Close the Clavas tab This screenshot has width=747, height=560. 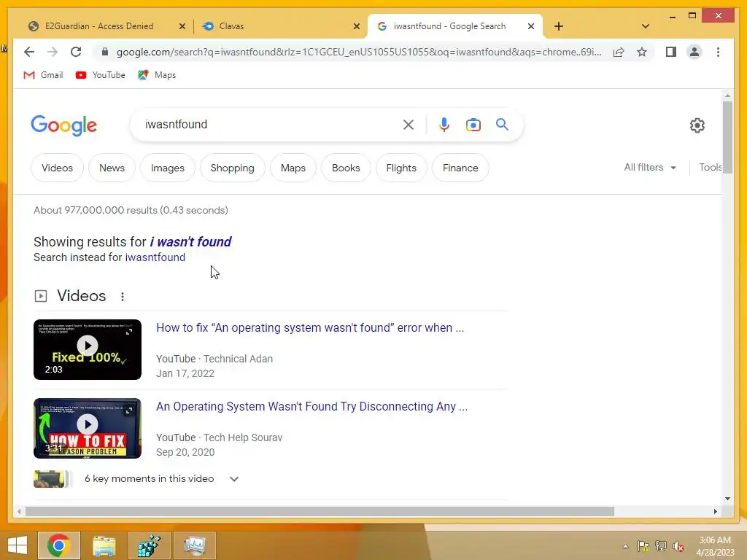[x=357, y=26]
